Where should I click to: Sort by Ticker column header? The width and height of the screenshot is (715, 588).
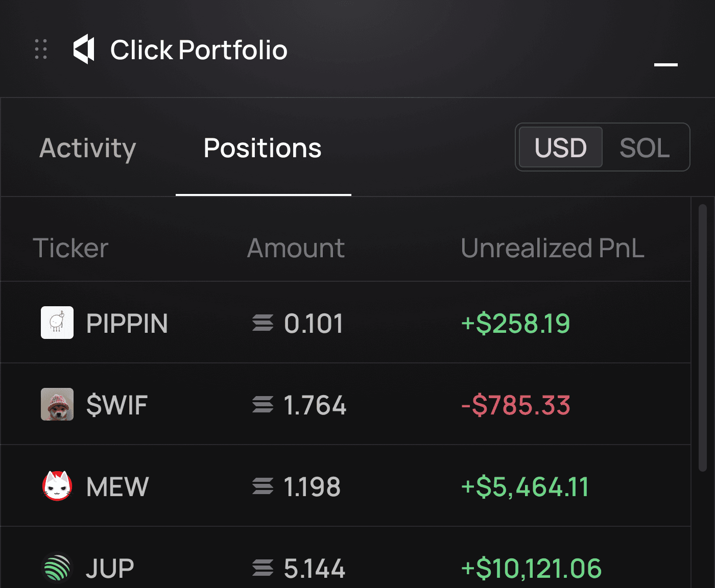click(x=70, y=248)
